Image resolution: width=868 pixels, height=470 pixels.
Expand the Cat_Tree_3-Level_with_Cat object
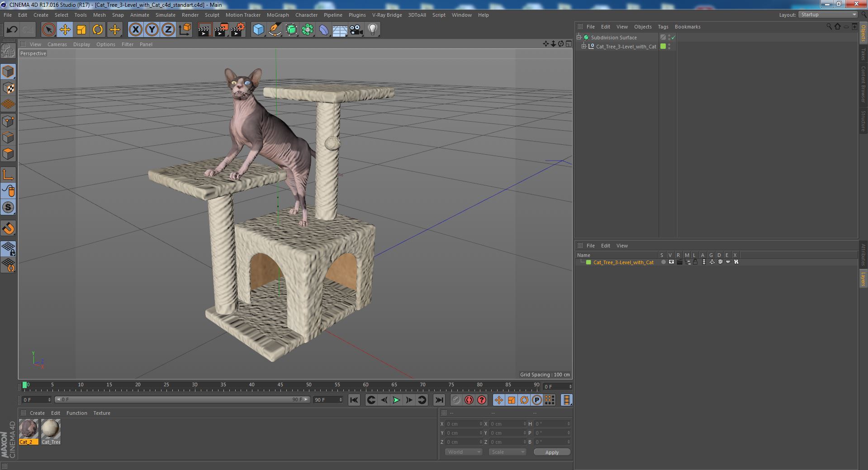coord(583,47)
